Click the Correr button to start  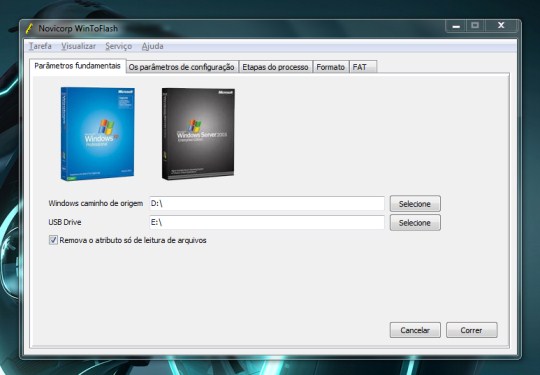(471, 330)
